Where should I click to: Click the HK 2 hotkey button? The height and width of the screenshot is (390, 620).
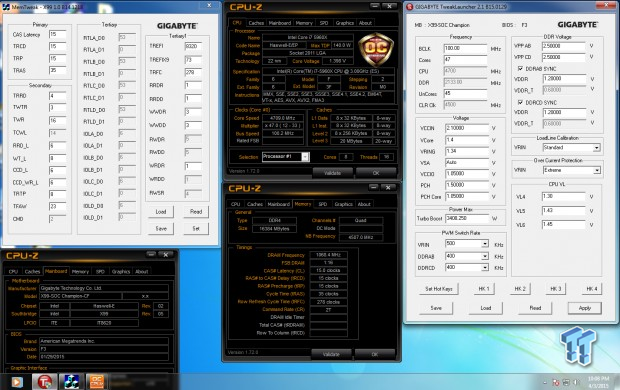click(520, 289)
